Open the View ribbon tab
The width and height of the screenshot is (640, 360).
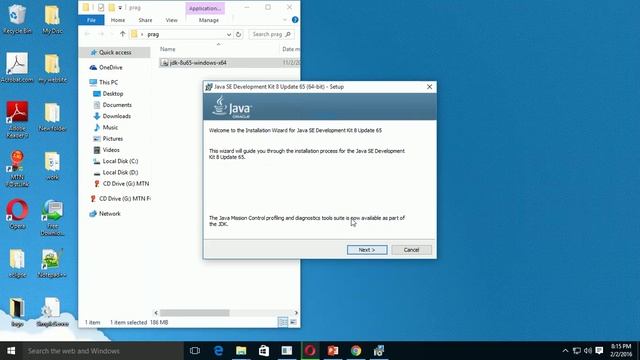171,20
